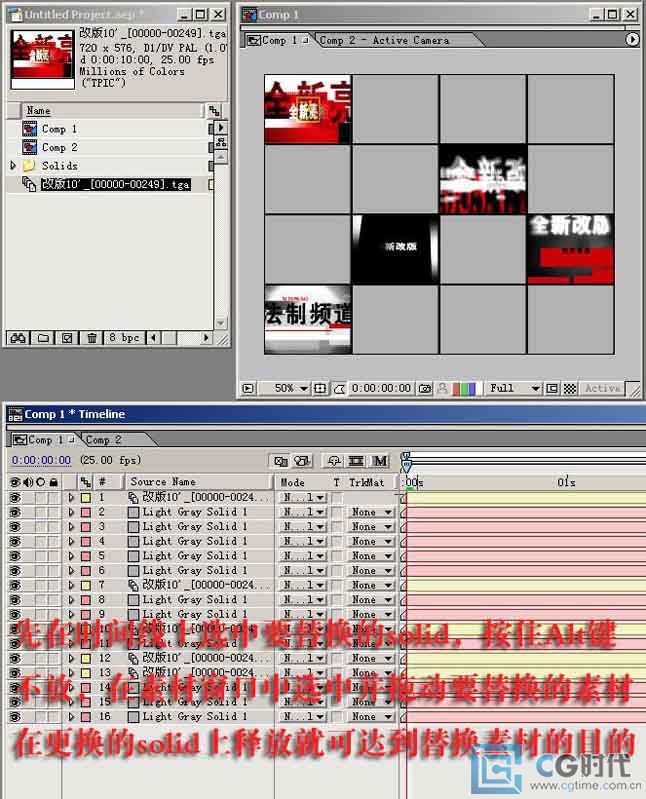646x799 pixels.
Task: Open TrkMat None dropdown for layer 16
Action: 371,716
